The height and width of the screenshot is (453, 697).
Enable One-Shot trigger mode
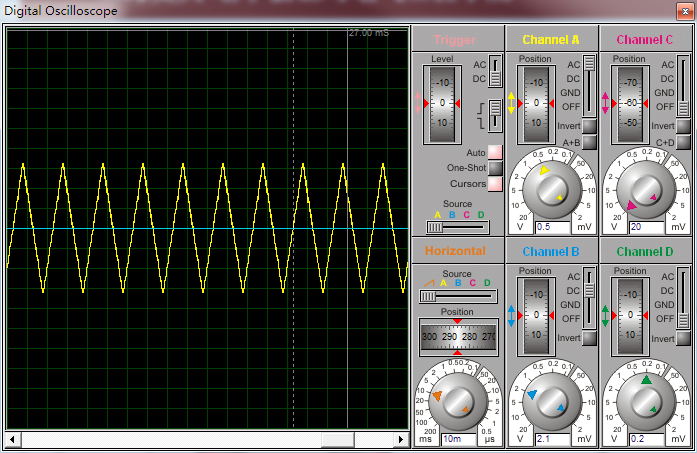tap(494, 168)
